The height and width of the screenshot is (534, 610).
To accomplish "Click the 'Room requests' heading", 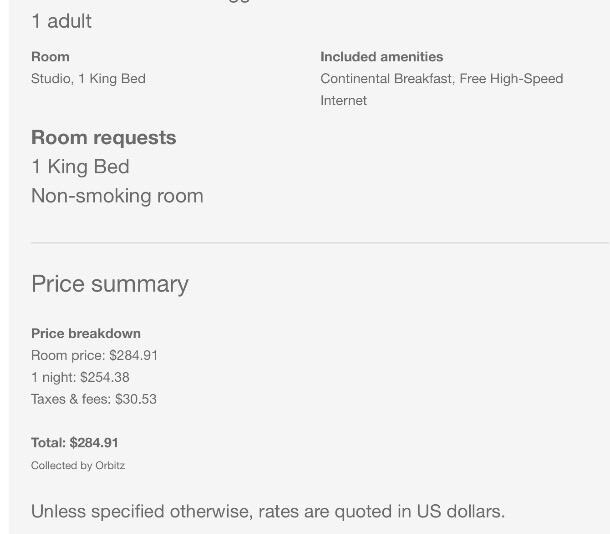I will point(103,138).
